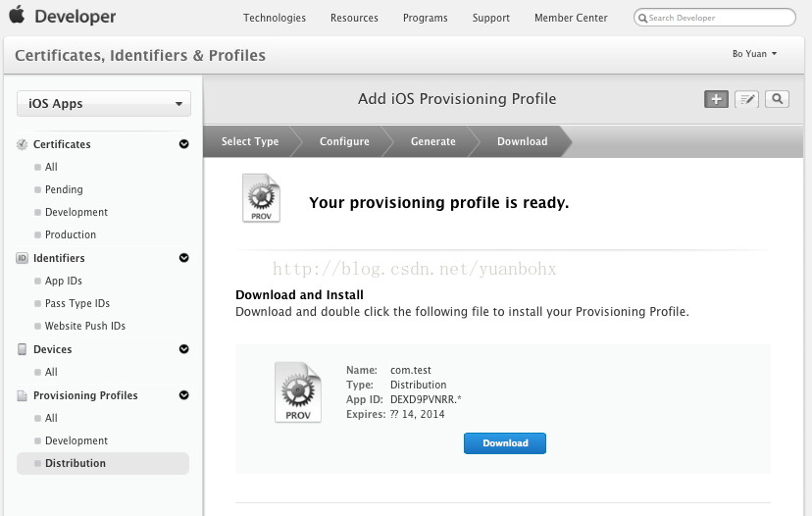Select App IDs in the sidebar
Screen dimensions: 812x516
click(63, 281)
